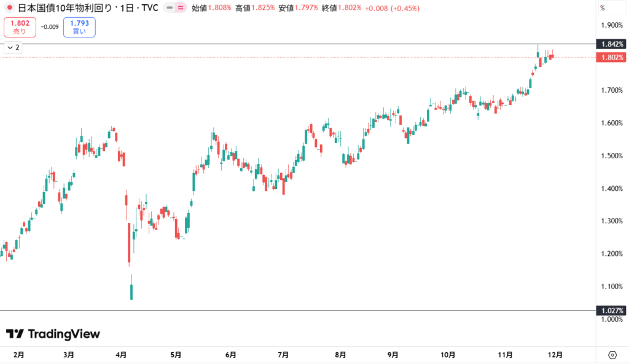Click the -0.009 spread value
The image size is (629, 364).
click(x=50, y=27)
